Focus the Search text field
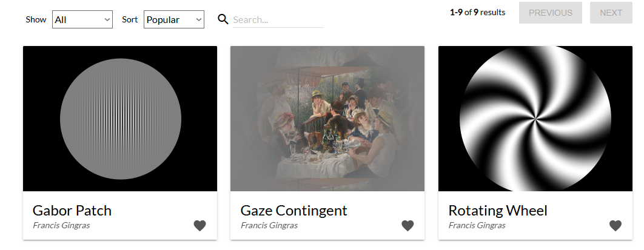 click(278, 19)
